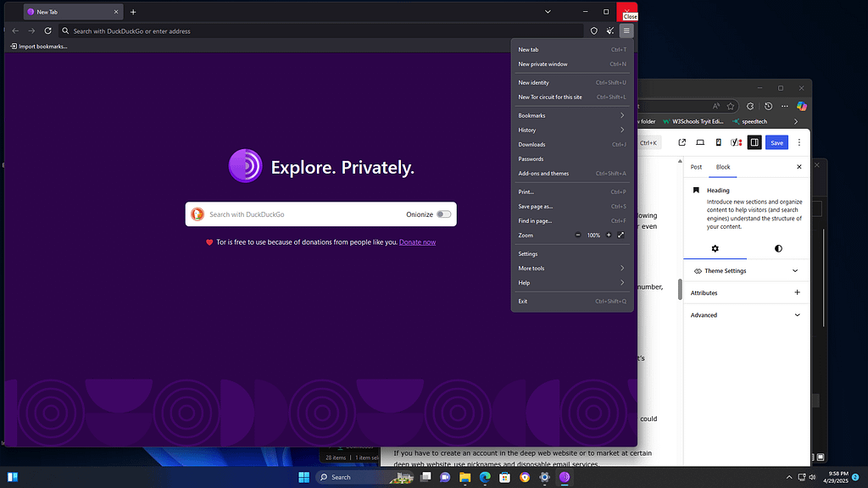
Task: Select Find in page menu item
Action: tap(572, 221)
